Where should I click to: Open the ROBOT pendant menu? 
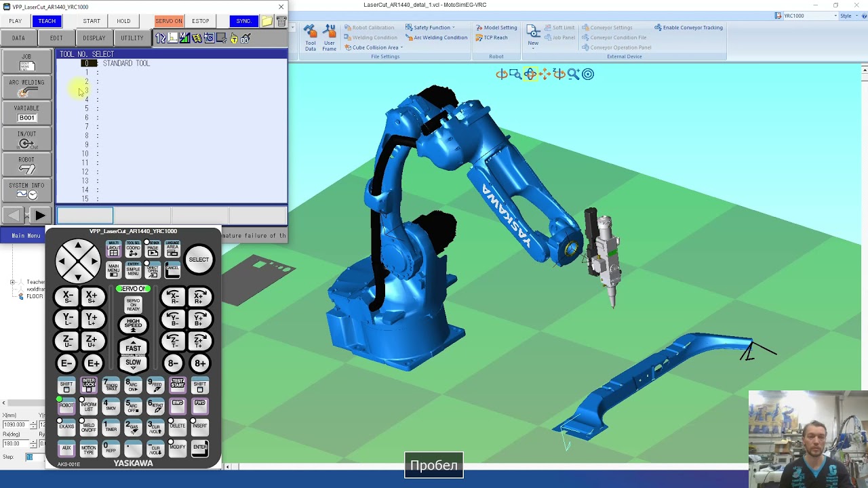[26, 165]
